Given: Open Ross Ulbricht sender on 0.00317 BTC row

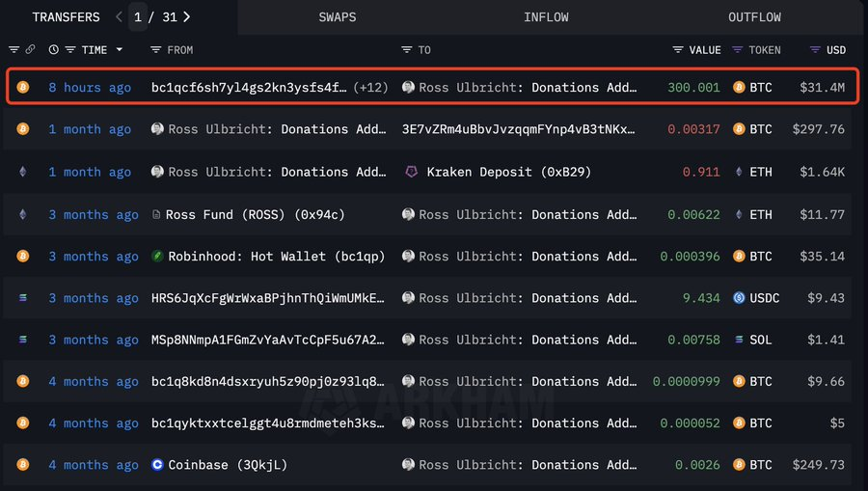Looking at the screenshot, I should (x=277, y=129).
